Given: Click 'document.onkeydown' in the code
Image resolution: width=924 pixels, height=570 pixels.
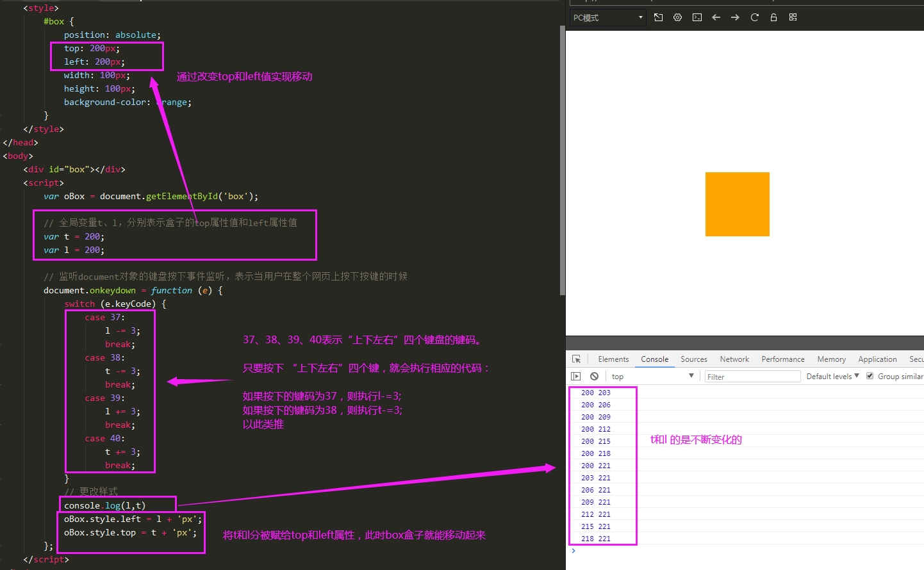Looking at the screenshot, I should (90, 290).
